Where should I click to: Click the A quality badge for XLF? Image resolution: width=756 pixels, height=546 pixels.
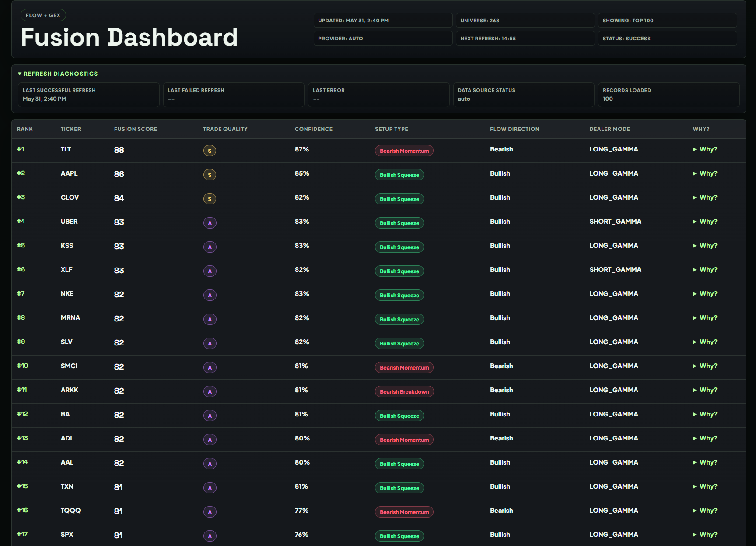pos(210,271)
